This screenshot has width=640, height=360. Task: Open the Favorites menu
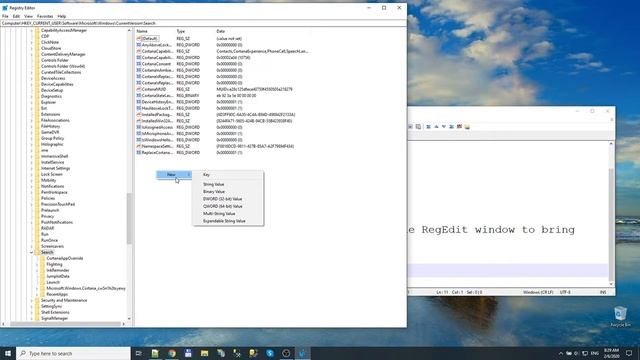(45, 16)
